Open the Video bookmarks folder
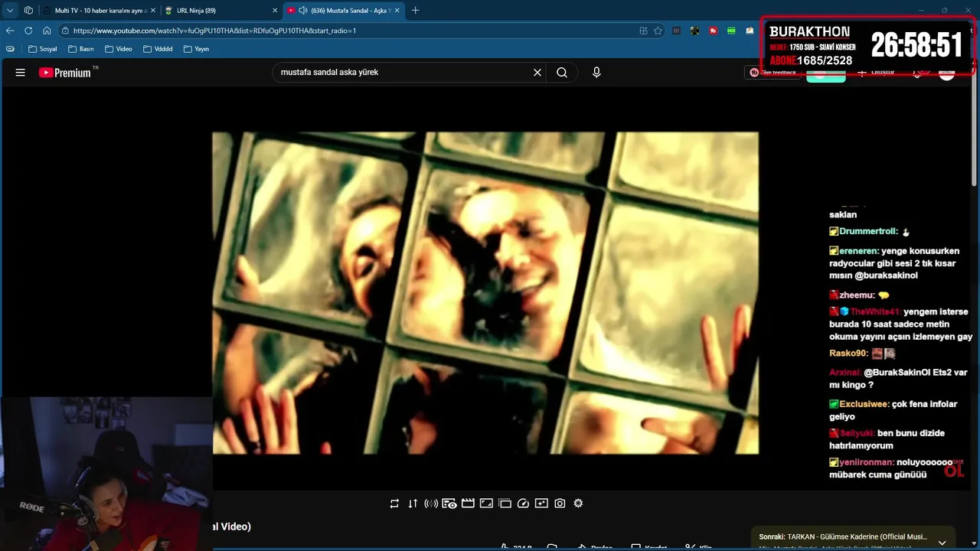980x551 pixels. (119, 48)
